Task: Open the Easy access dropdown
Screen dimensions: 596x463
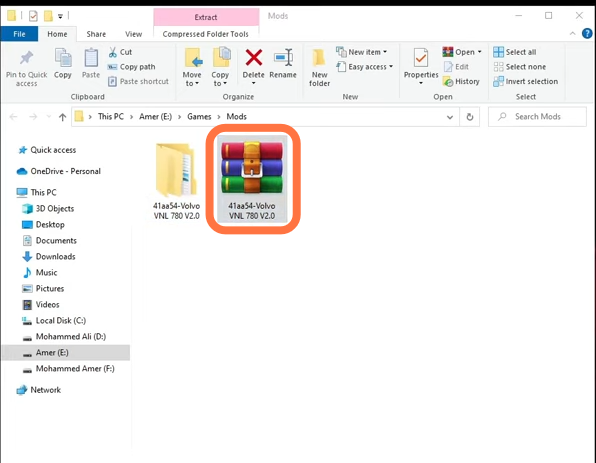Action: [x=365, y=67]
